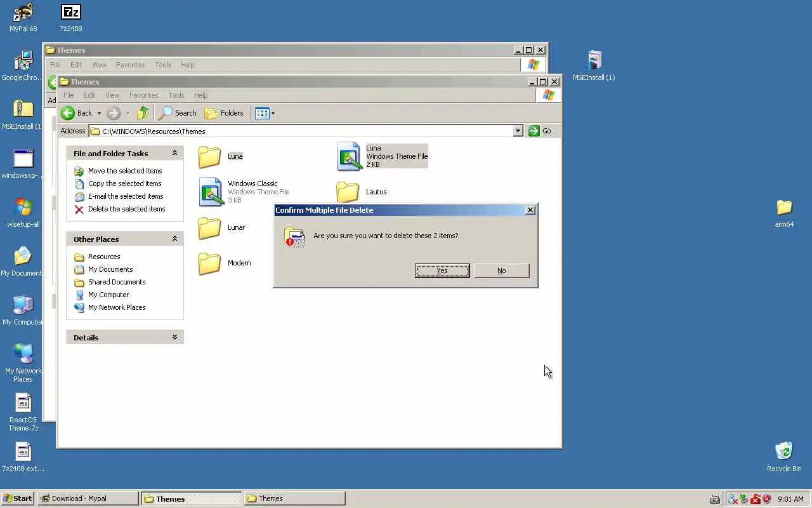The width and height of the screenshot is (812, 508).
Task: Open My Documents under Other Places
Action: (x=110, y=269)
